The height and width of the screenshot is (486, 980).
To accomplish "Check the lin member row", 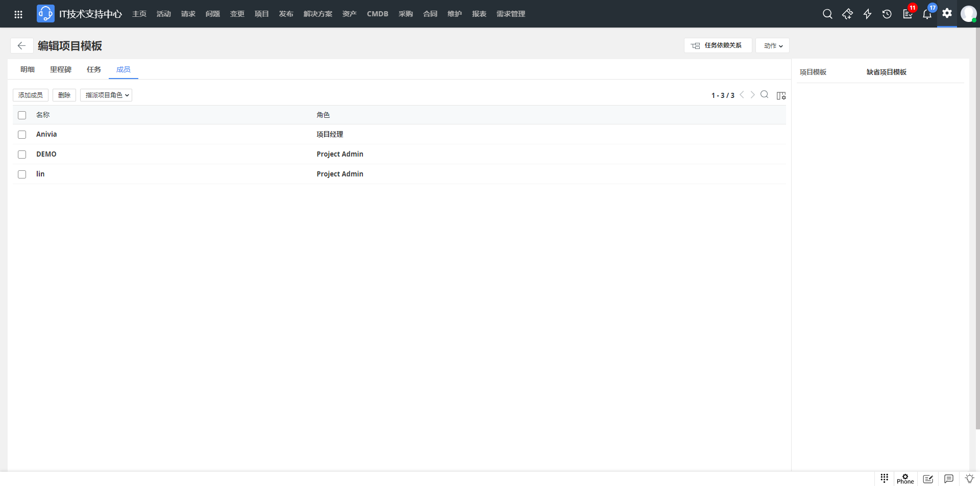I will [x=22, y=174].
